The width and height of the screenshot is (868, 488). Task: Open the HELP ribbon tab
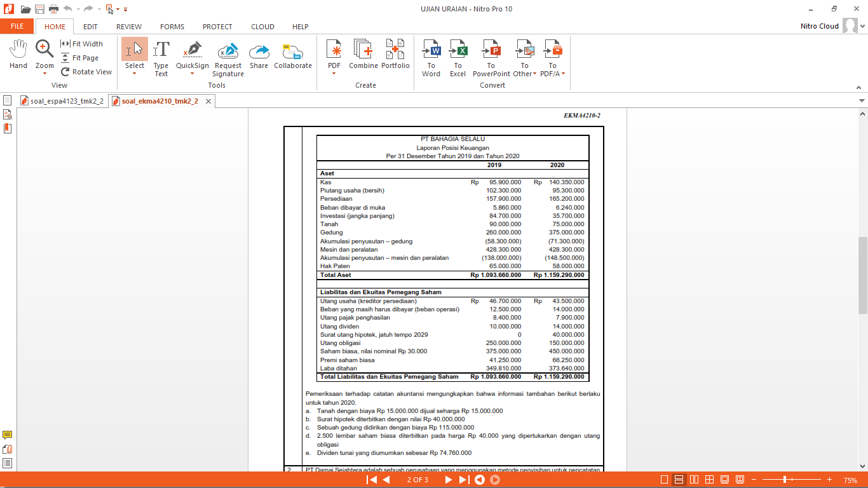click(x=301, y=27)
